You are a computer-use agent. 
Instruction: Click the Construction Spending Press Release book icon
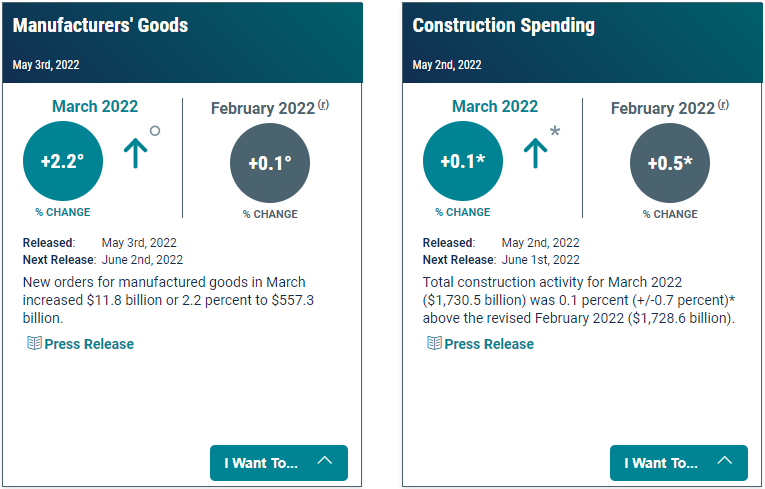[x=434, y=343]
